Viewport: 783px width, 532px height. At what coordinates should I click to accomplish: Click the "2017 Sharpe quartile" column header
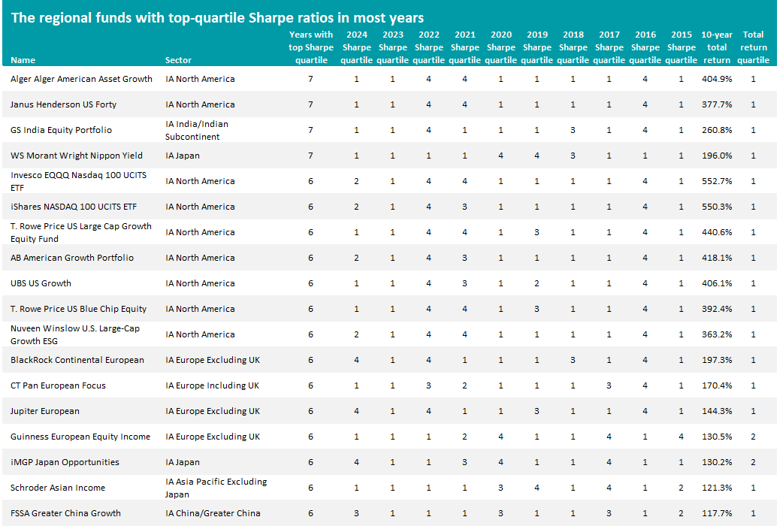point(609,47)
